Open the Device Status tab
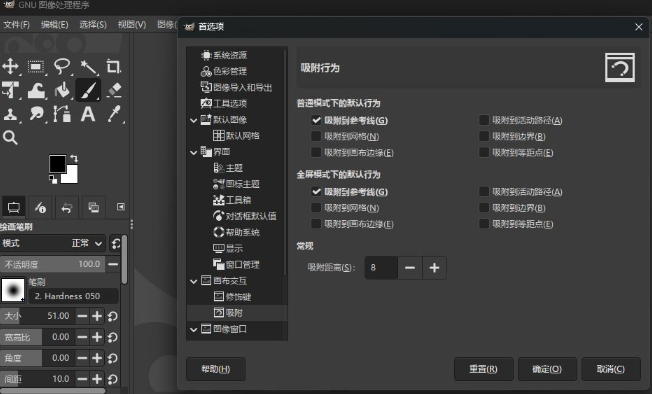The width and height of the screenshot is (652, 394). [x=40, y=207]
